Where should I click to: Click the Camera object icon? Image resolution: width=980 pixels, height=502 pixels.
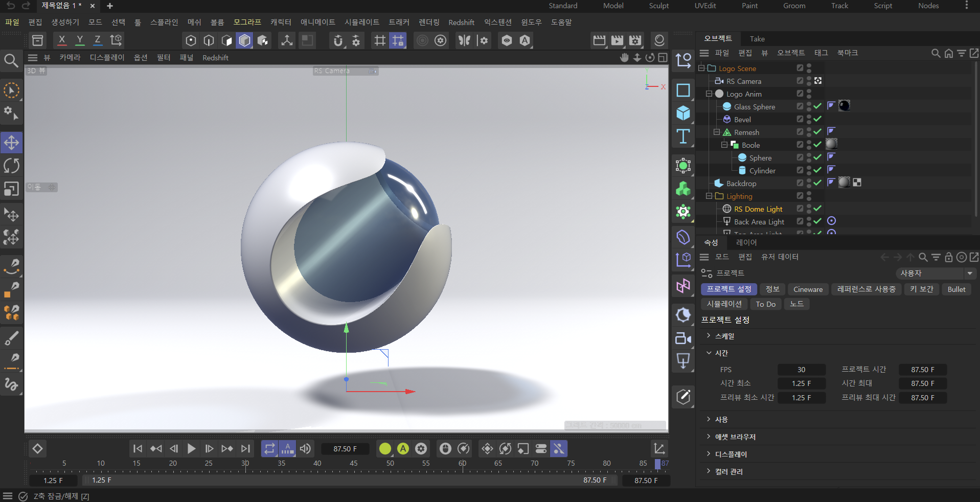(x=683, y=338)
